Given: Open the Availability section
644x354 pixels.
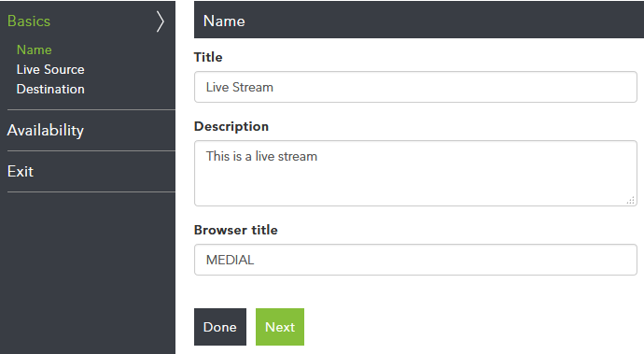Looking at the screenshot, I should pyautogui.click(x=46, y=131).
